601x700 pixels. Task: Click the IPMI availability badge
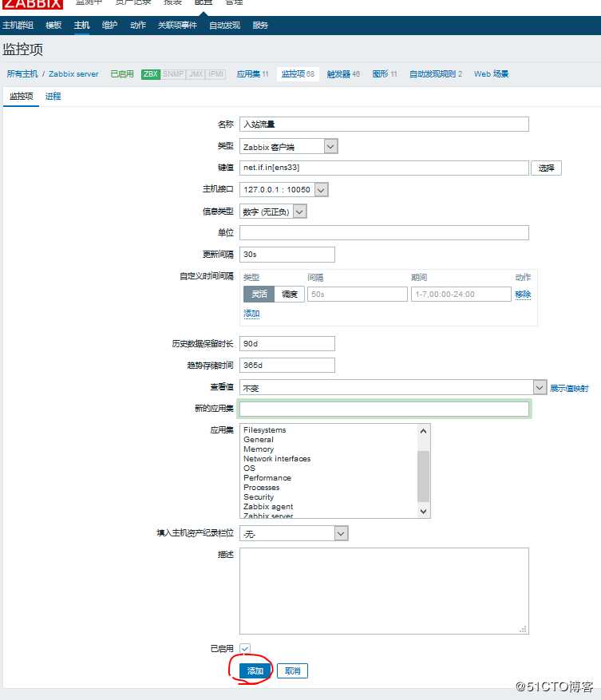coord(216,74)
